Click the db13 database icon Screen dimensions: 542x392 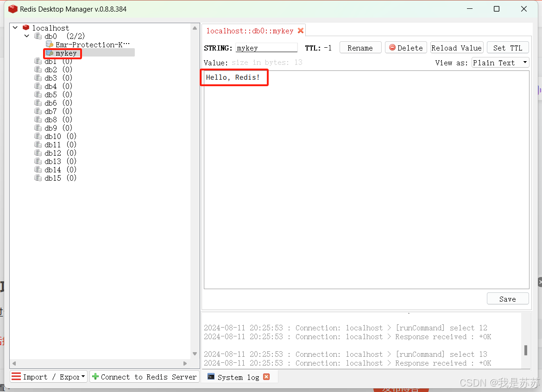(x=38, y=161)
